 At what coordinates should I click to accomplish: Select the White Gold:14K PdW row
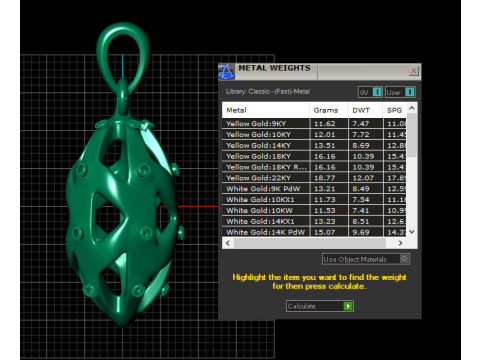coord(314,232)
